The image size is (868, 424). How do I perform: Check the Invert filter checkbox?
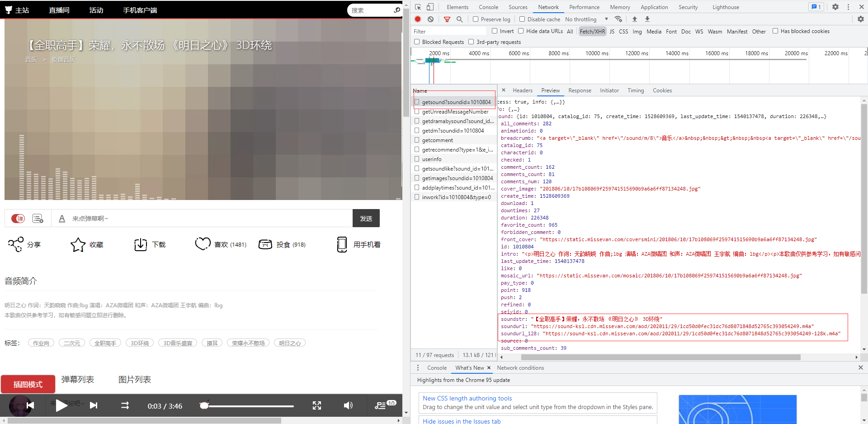tap(495, 31)
